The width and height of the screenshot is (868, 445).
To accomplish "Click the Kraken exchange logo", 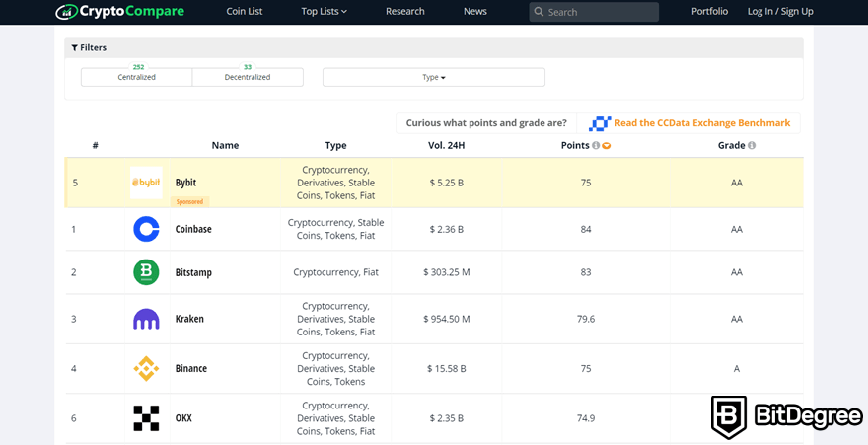I will 146,319.
